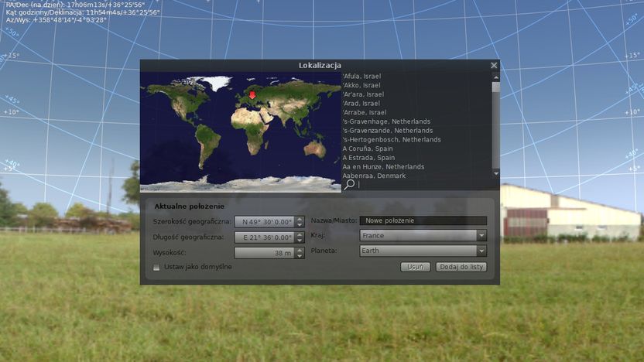Click the search magnifier icon
Screen dimensions: 644x362
click(349, 184)
